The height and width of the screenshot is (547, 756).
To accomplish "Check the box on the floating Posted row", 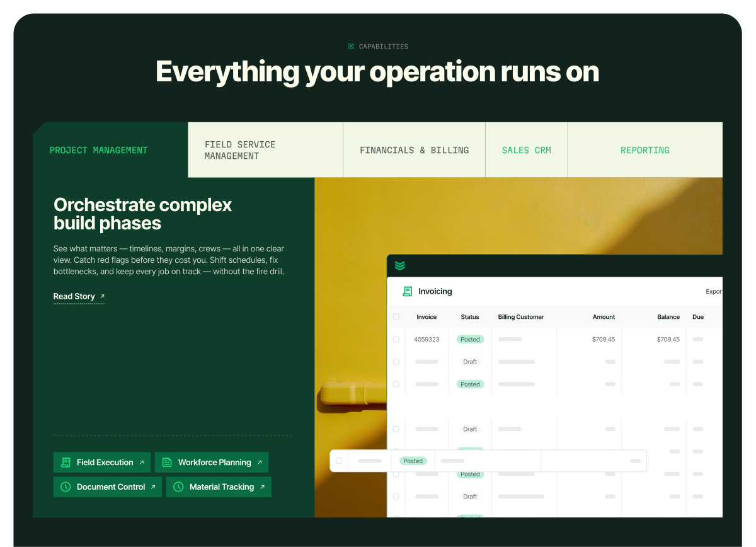I will pos(339,461).
